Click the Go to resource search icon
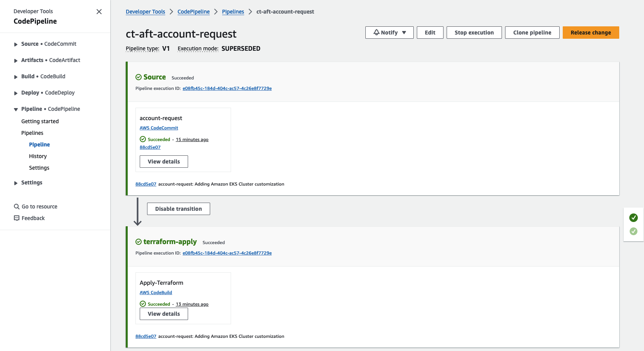The image size is (644, 351). [x=17, y=206]
